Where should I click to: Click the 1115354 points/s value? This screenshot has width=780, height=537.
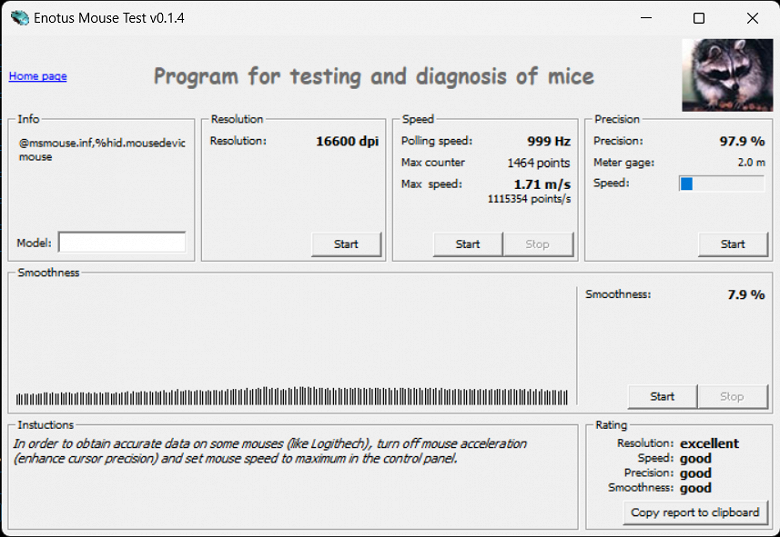529,199
